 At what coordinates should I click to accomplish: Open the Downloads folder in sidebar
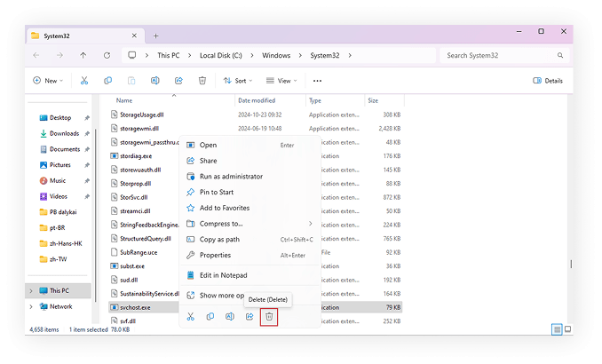[64, 133]
